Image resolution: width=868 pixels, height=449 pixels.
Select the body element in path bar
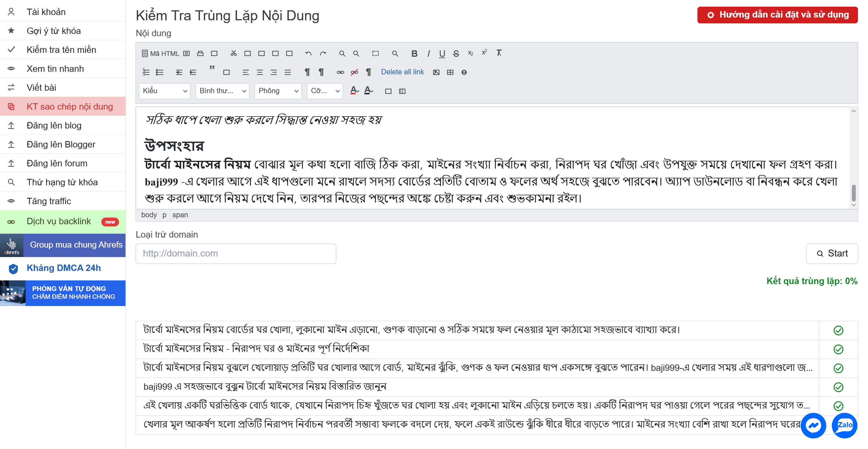click(x=149, y=215)
